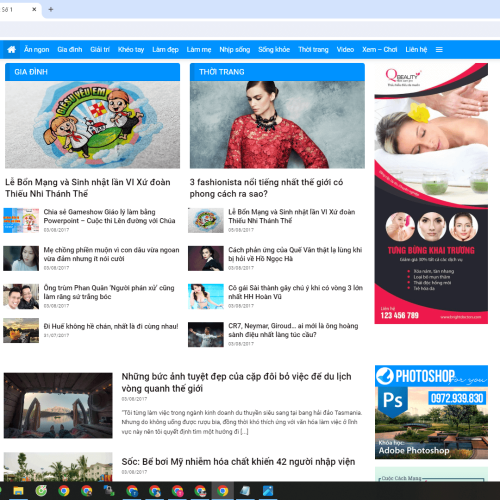Read the 3 fashionista nổi tiếng nhất thế giới article
Screen dimensions: 500x500
[x=266, y=188]
